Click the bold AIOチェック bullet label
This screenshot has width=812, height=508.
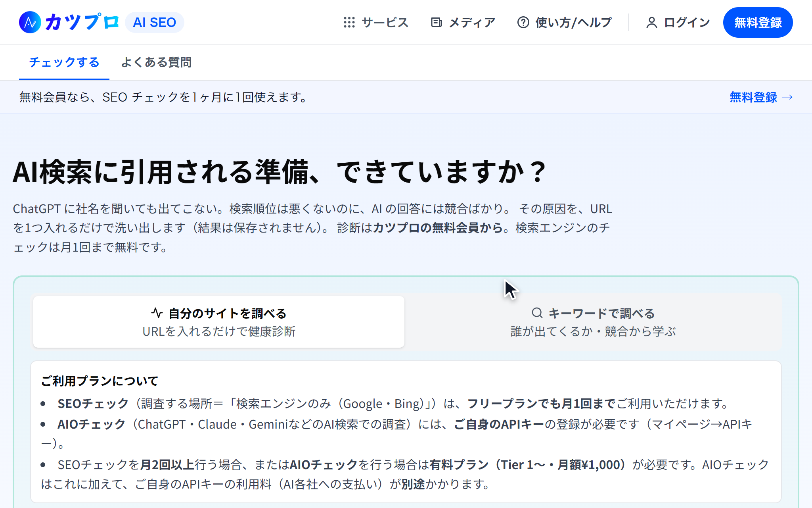click(x=92, y=424)
